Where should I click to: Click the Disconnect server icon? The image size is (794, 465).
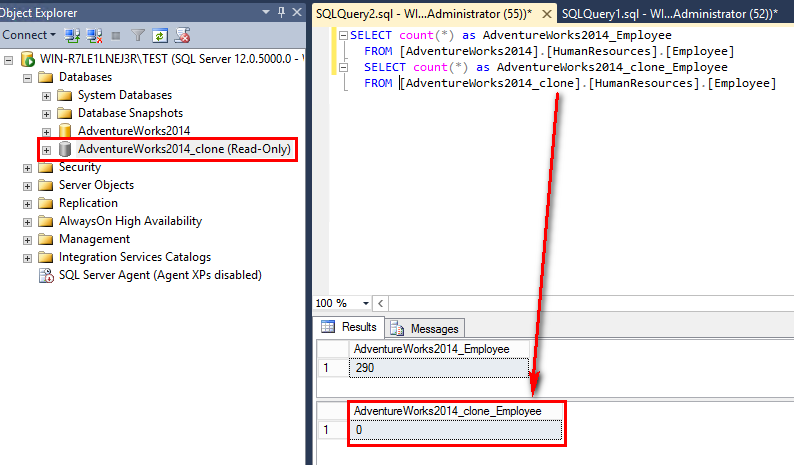point(94,35)
